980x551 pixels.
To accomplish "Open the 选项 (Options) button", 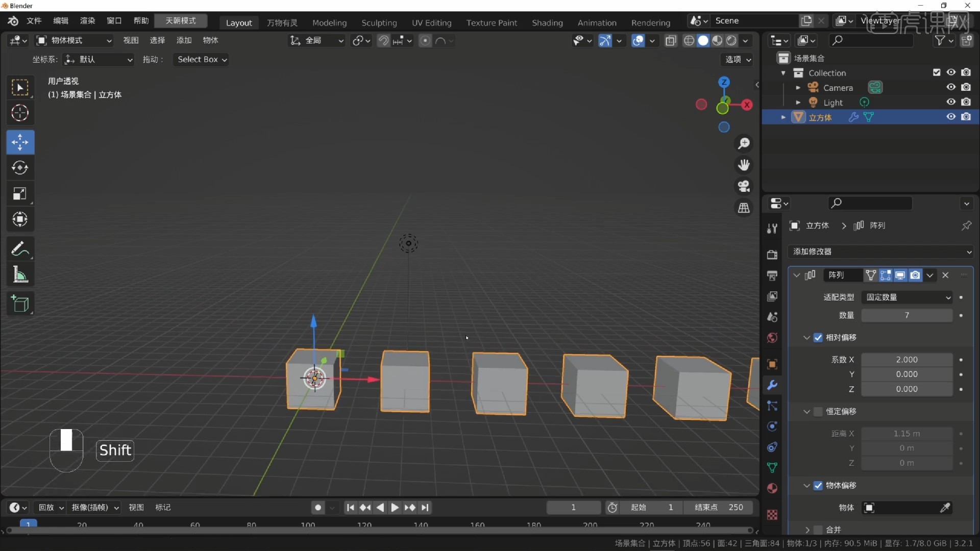I will [738, 59].
